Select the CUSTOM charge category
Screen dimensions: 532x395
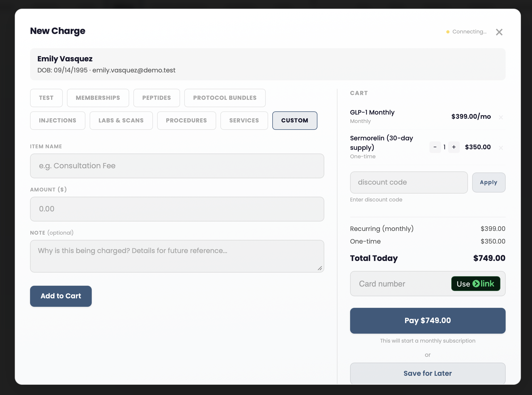(x=294, y=120)
